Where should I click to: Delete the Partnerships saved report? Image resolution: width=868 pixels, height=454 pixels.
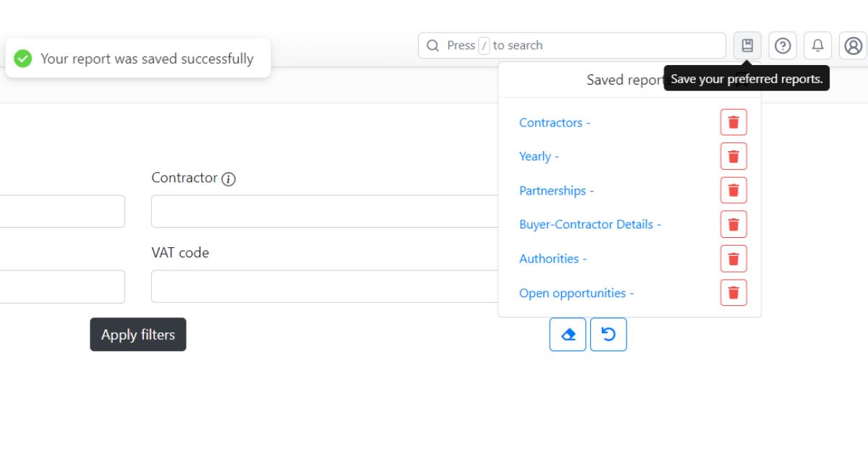pyautogui.click(x=733, y=190)
